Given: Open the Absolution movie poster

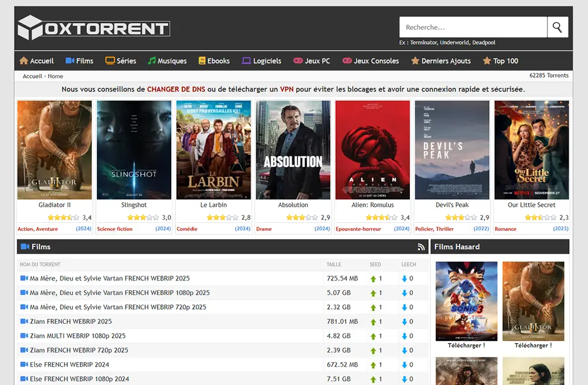Looking at the screenshot, I should (x=293, y=150).
